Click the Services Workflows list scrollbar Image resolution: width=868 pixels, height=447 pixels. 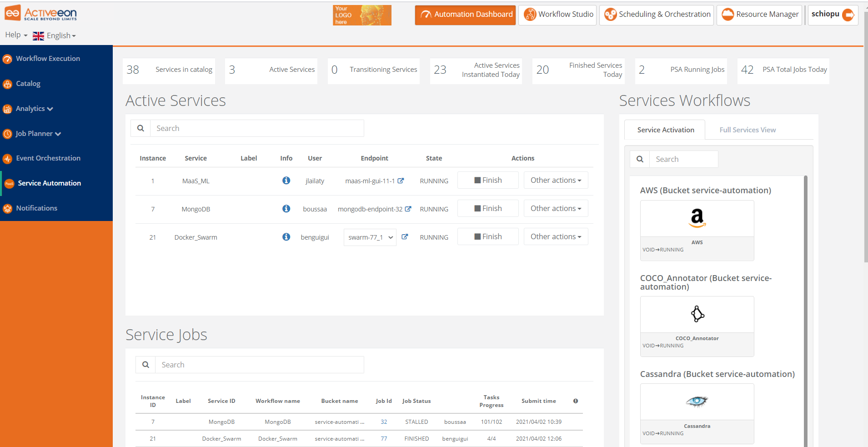coord(806,311)
